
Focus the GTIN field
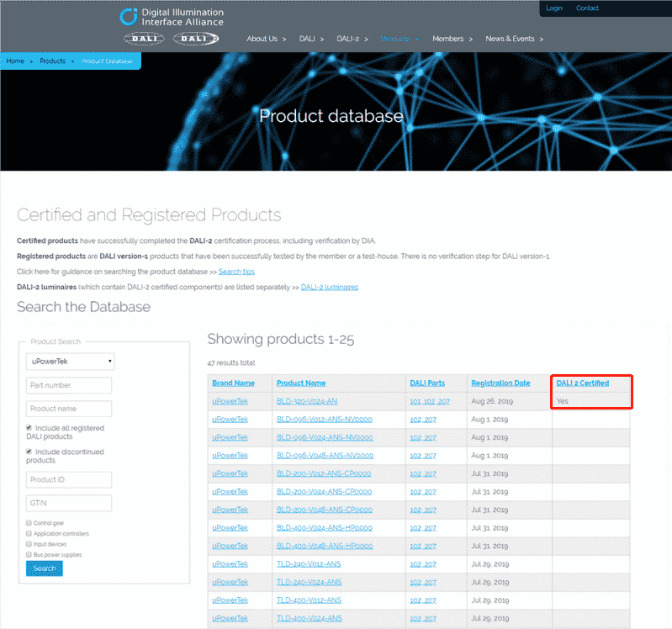point(69,503)
